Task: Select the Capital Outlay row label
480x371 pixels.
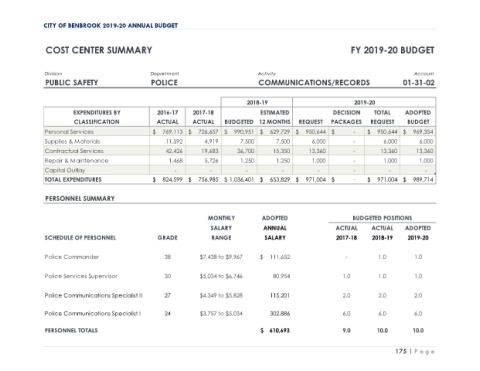Action: coord(65,170)
